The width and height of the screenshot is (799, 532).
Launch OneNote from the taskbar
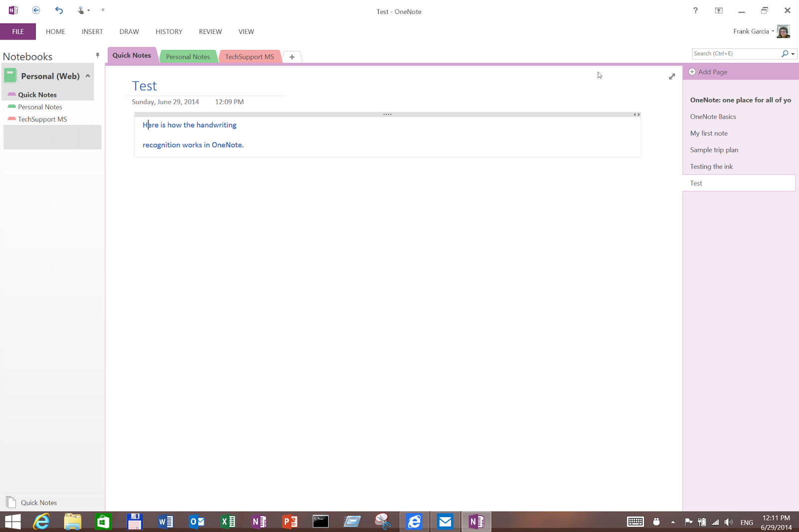click(475, 522)
